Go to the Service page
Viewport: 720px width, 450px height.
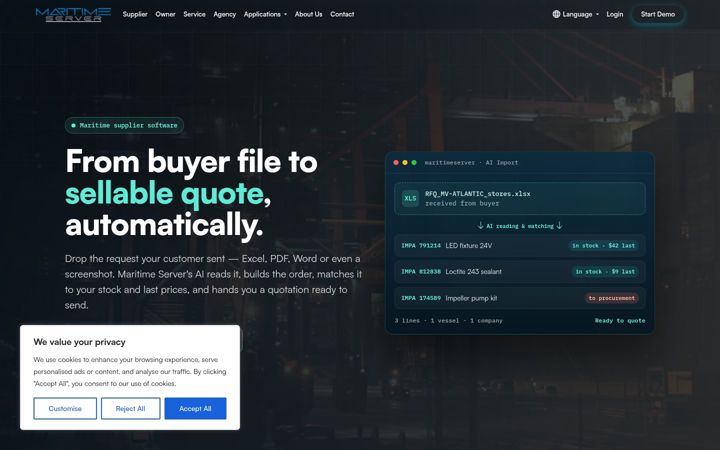[x=194, y=14]
